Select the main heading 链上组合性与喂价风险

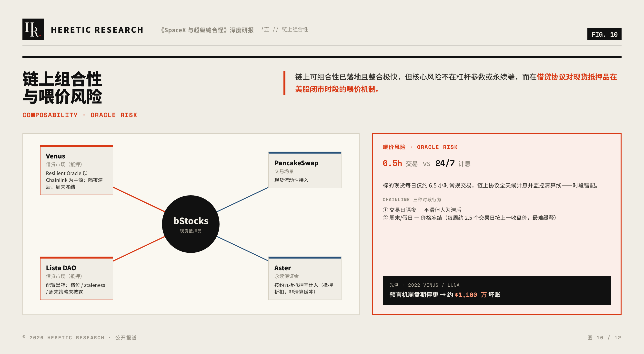[62, 88]
